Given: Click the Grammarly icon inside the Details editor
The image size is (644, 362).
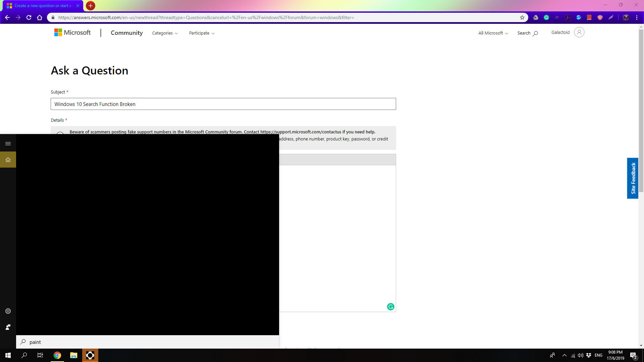Looking at the screenshot, I should point(390,306).
